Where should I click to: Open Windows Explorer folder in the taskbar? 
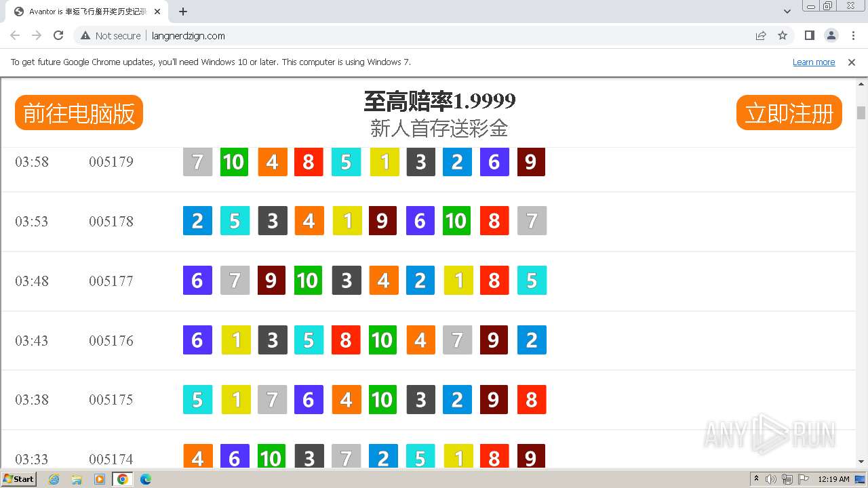(x=77, y=479)
